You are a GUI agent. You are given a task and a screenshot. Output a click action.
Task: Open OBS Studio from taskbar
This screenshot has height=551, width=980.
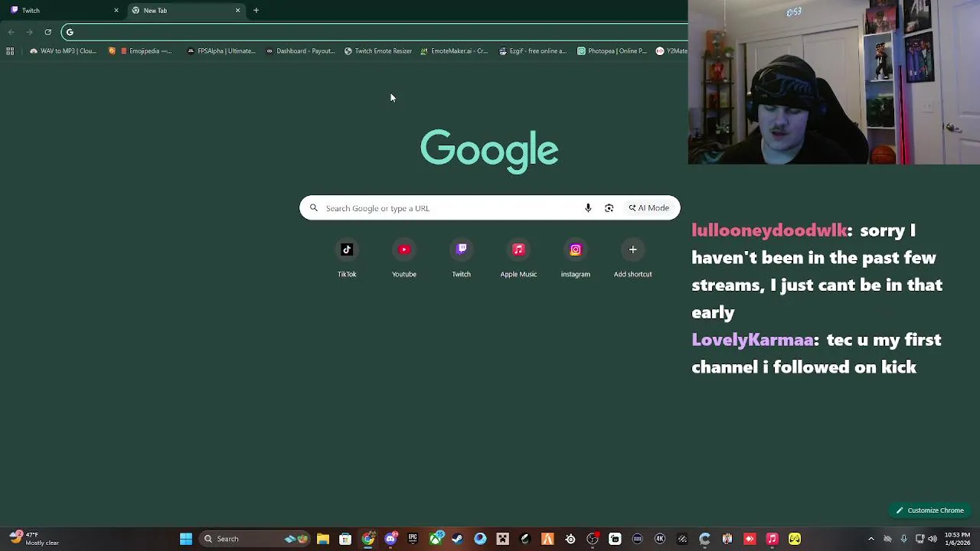click(x=593, y=539)
